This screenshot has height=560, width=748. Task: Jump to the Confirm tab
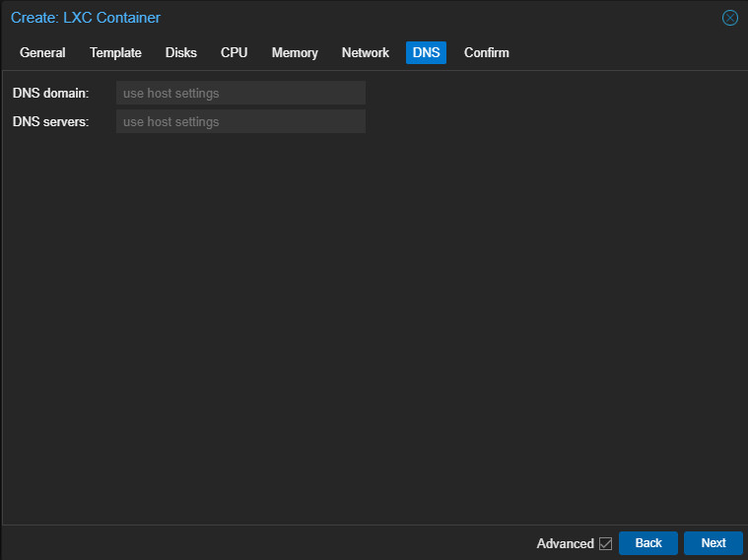click(487, 52)
